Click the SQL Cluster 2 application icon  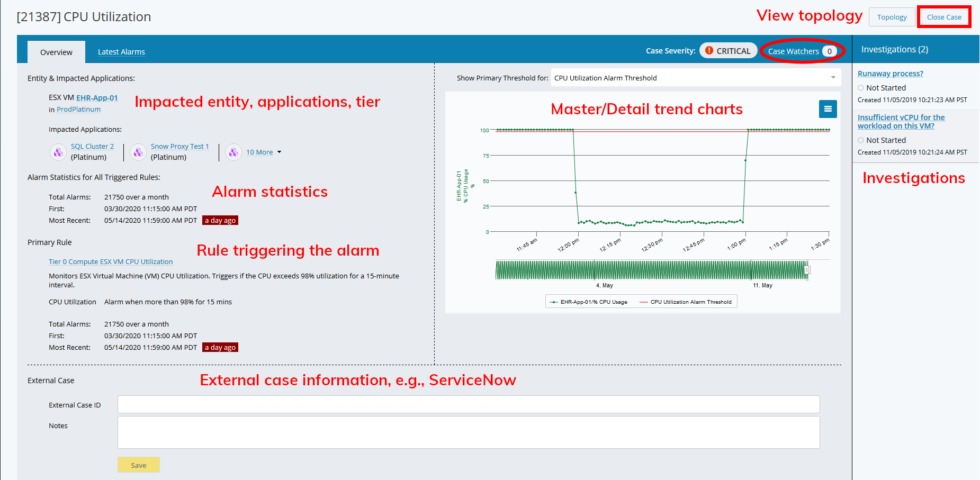(x=58, y=152)
